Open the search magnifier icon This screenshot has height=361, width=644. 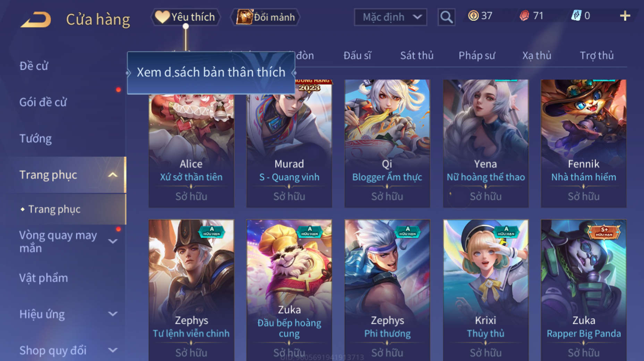tap(446, 17)
